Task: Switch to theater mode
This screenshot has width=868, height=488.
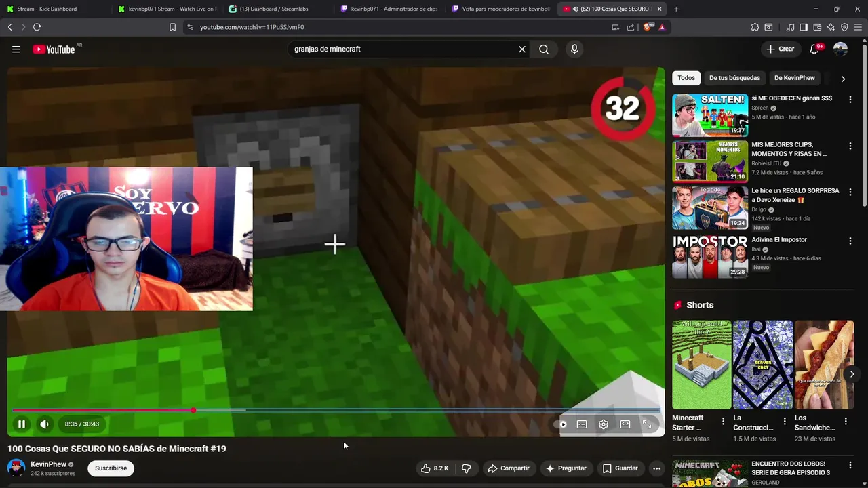Action: (625, 424)
